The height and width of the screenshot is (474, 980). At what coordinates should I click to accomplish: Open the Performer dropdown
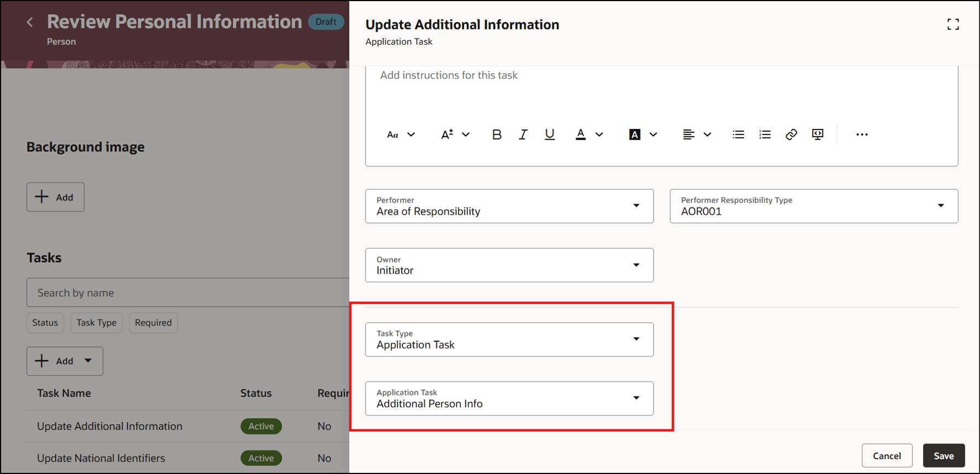click(509, 206)
